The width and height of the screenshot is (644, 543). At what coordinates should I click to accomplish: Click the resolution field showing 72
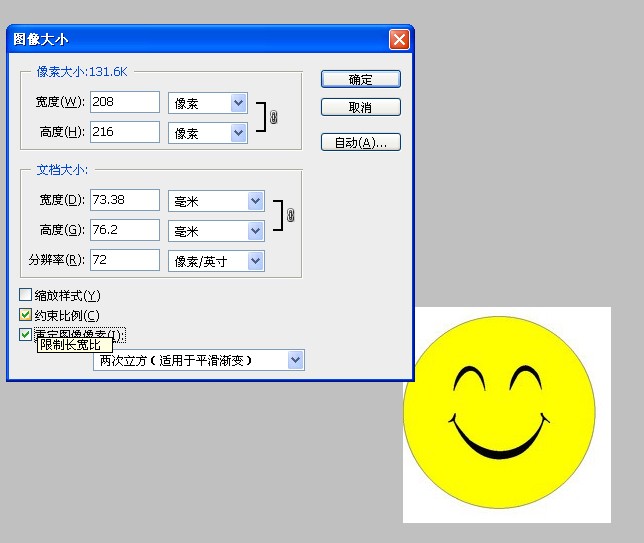pos(125,260)
